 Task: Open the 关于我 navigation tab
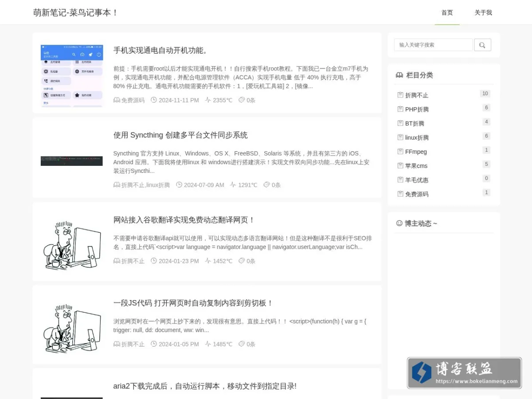point(483,12)
